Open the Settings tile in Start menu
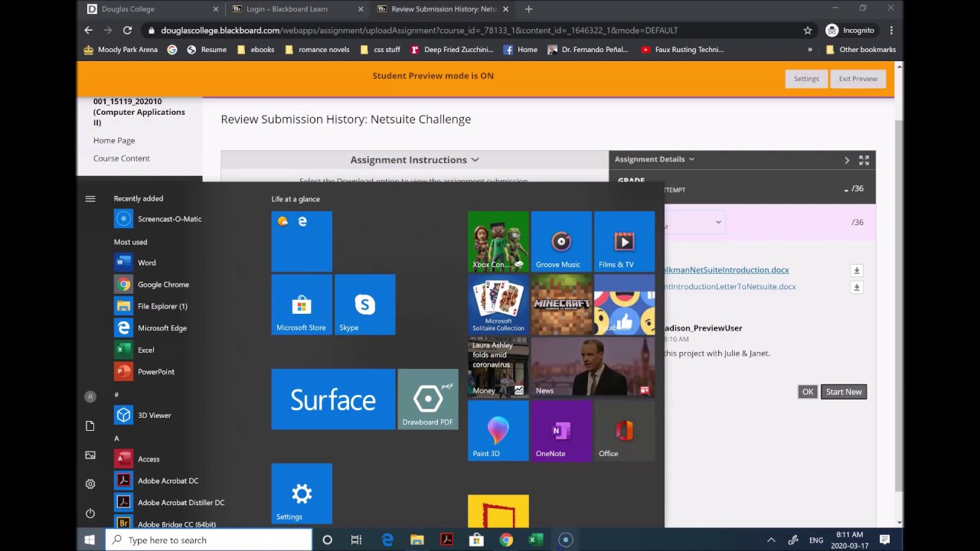 point(302,494)
